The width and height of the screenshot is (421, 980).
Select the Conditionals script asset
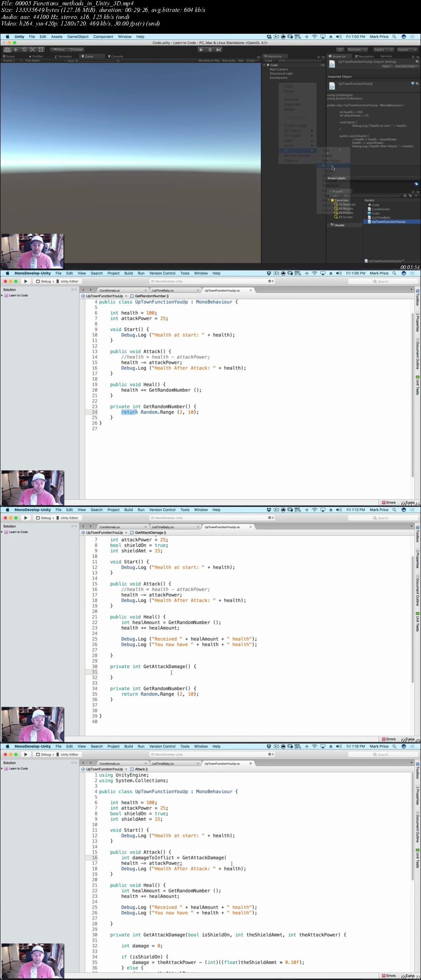click(378, 209)
